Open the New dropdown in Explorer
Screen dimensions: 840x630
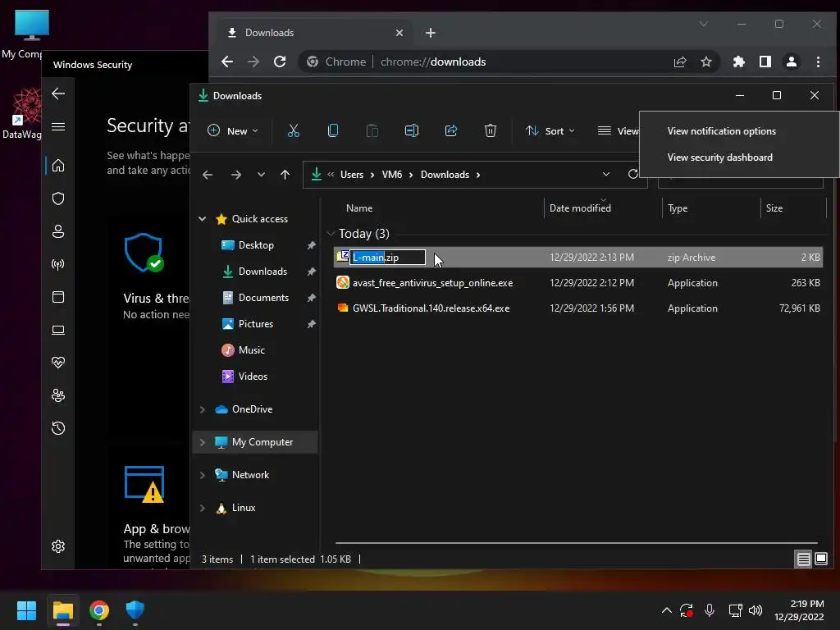(x=232, y=130)
